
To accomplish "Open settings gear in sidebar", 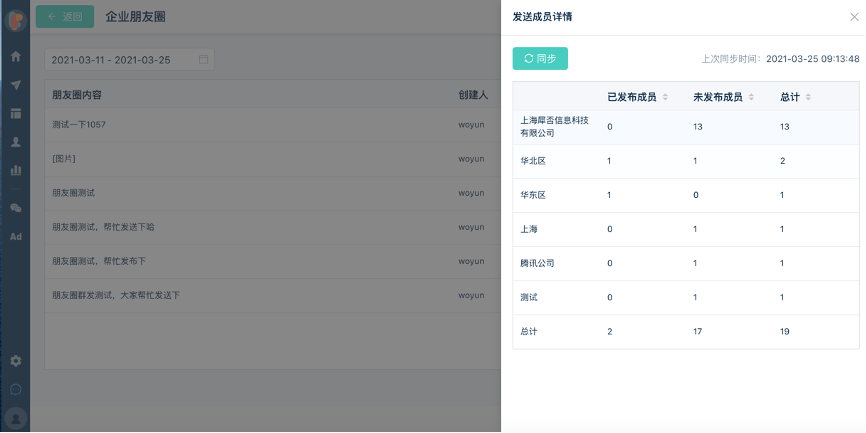I will pyautogui.click(x=16, y=361).
